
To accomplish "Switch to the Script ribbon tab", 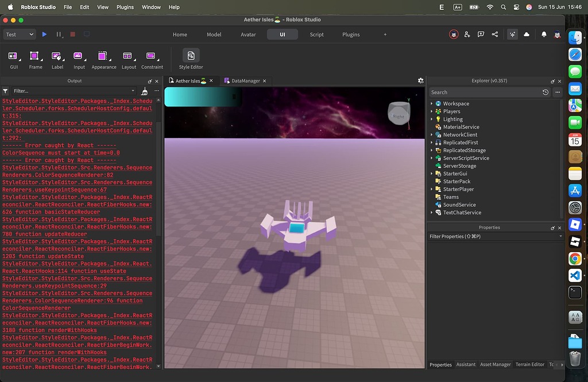I will (316, 34).
